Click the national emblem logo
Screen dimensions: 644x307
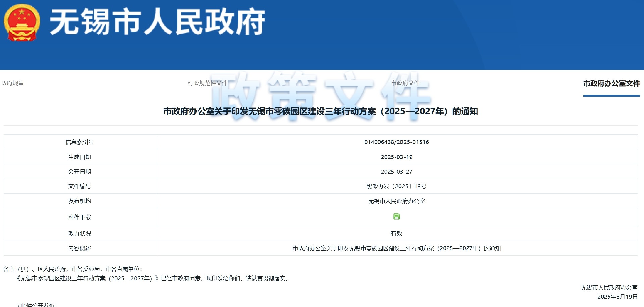pos(22,22)
